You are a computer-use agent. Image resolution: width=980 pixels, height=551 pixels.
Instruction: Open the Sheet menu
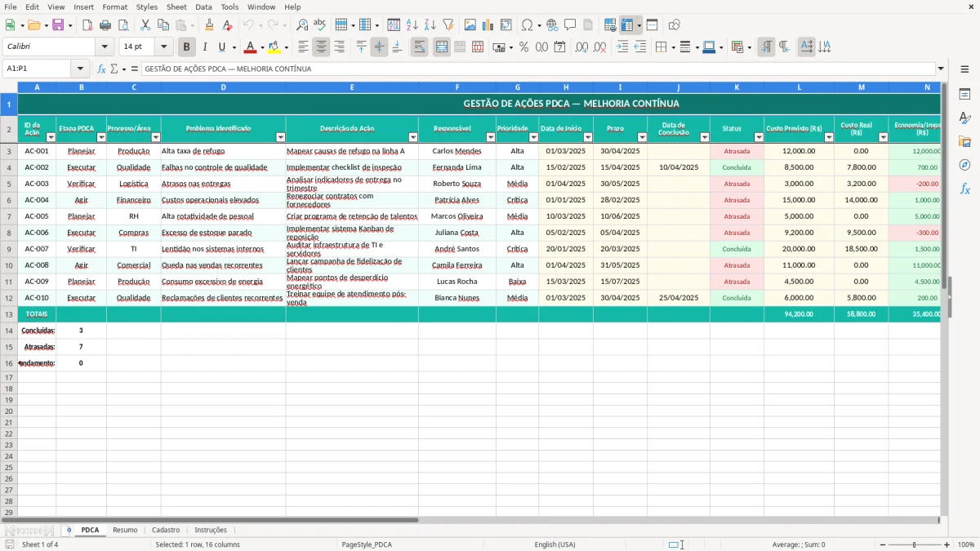[x=176, y=7]
